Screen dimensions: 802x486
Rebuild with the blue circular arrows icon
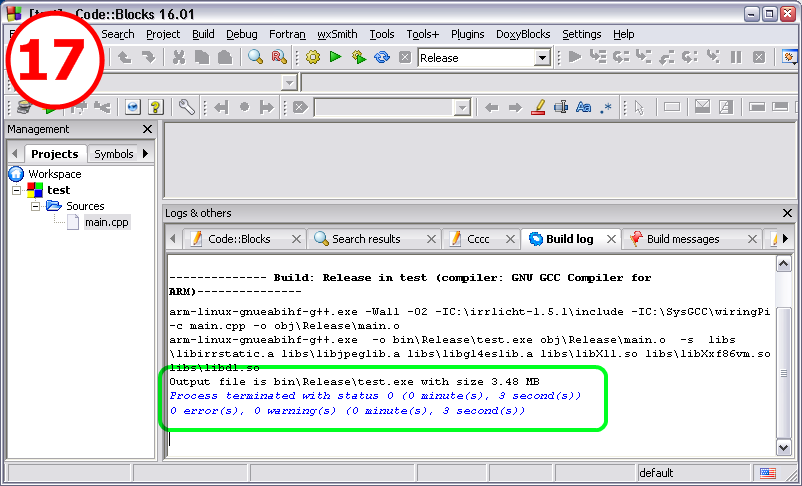(x=382, y=57)
